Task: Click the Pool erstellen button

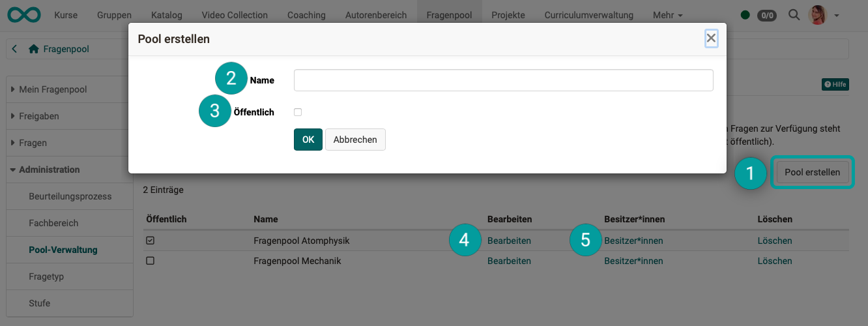Action: (x=812, y=172)
